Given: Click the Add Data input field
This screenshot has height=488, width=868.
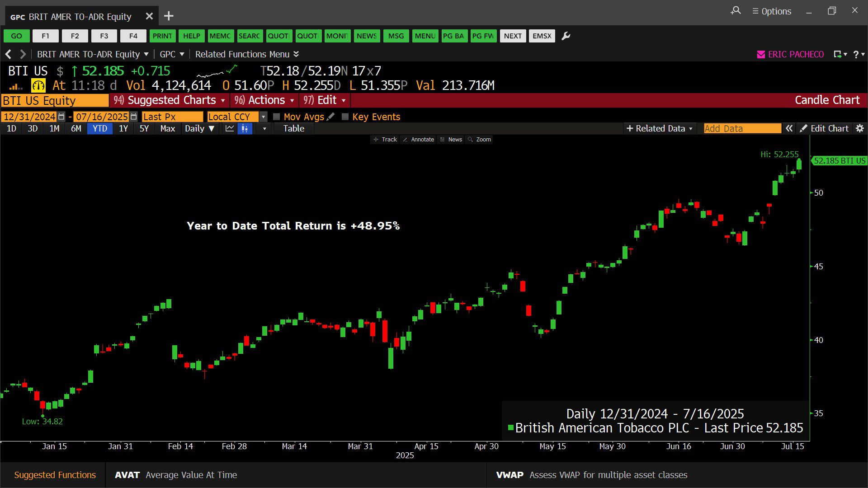Looking at the screenshot, I should 742,129.
